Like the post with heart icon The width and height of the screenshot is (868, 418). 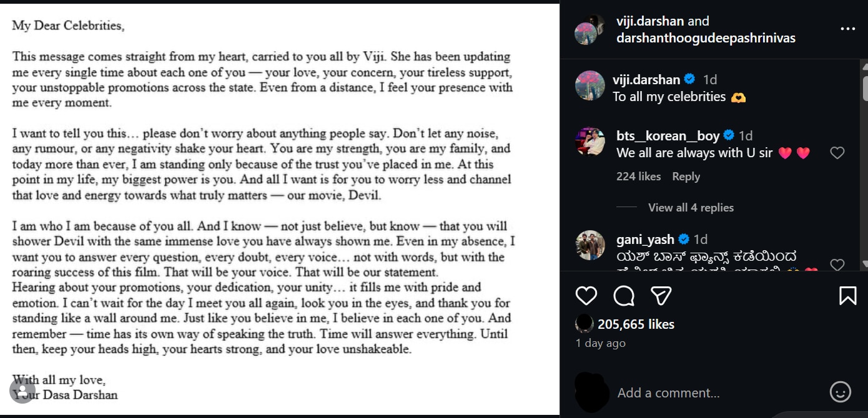(586, 296)
